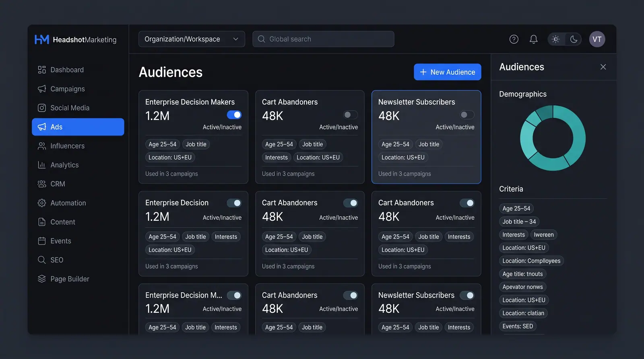Click the help question mark icon

[514, 39]
